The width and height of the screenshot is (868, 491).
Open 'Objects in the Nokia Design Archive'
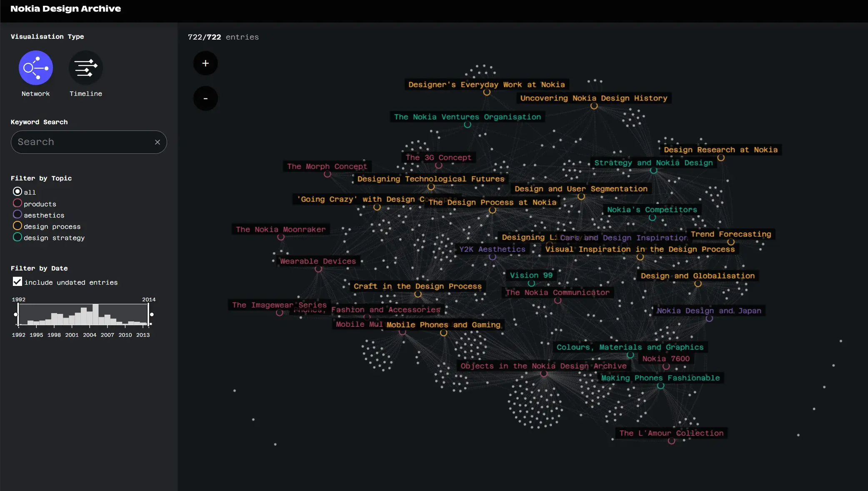543,366
